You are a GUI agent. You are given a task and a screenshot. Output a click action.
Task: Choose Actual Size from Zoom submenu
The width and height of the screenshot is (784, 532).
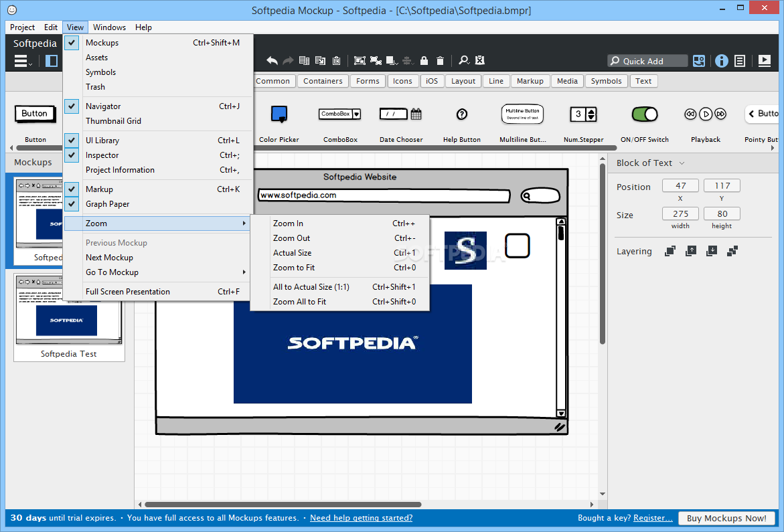click(340, 253)
